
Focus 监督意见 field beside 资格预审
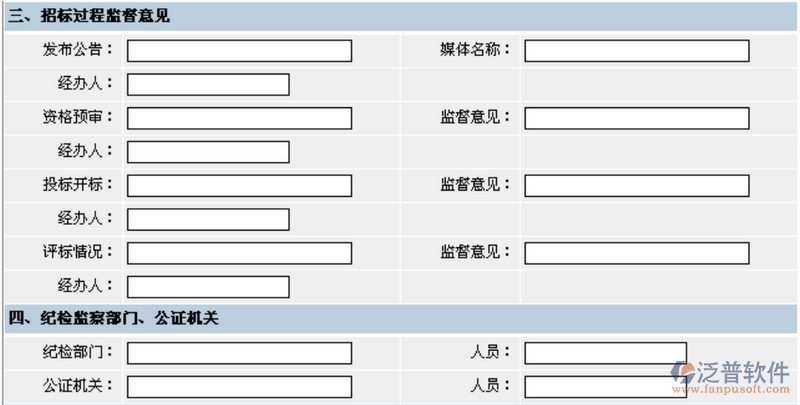point(636,118)
